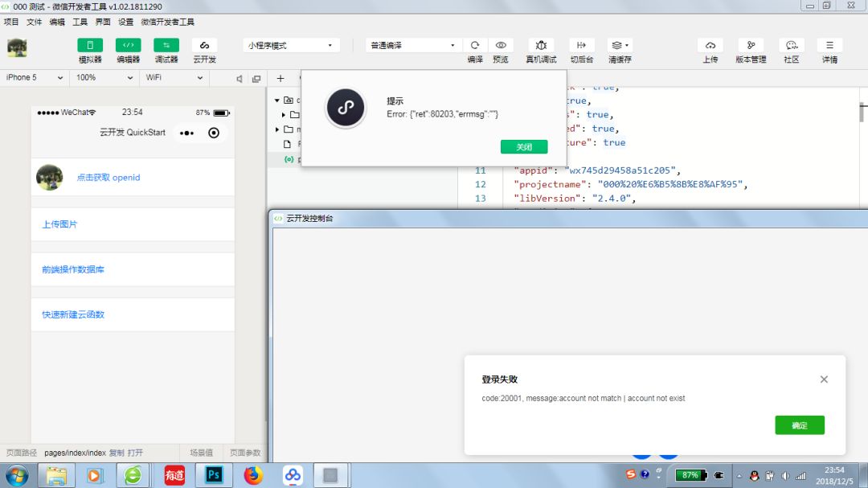Screen dimensions: 868x488
Task: Click the volume speaker icon in system tray
Action: tap(785, 475)
